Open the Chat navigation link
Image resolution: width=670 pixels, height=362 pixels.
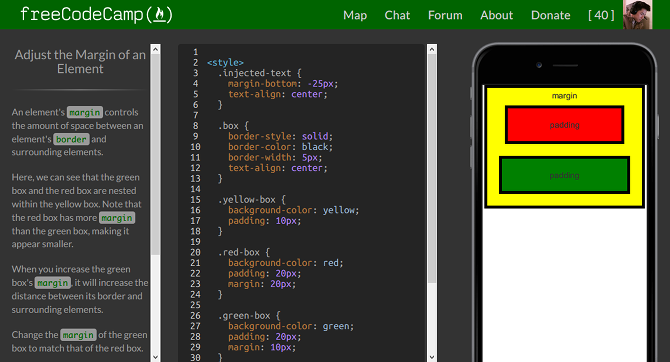pyautogui.click(x=397, y=15)
